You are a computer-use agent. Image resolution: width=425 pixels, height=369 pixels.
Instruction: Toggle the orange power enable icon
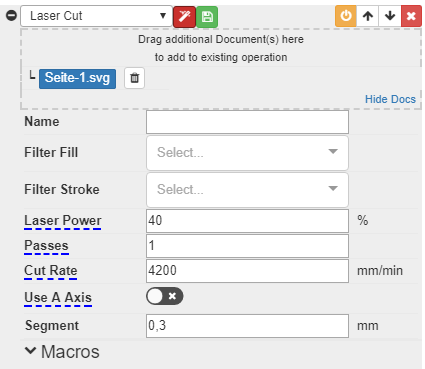pos(346,16)
